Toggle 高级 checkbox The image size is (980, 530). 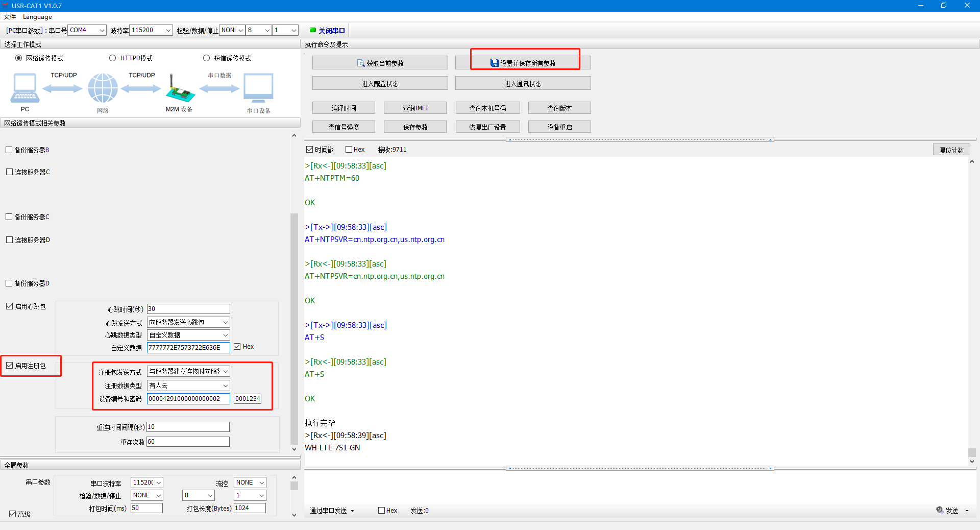click(x=12, y=514)
